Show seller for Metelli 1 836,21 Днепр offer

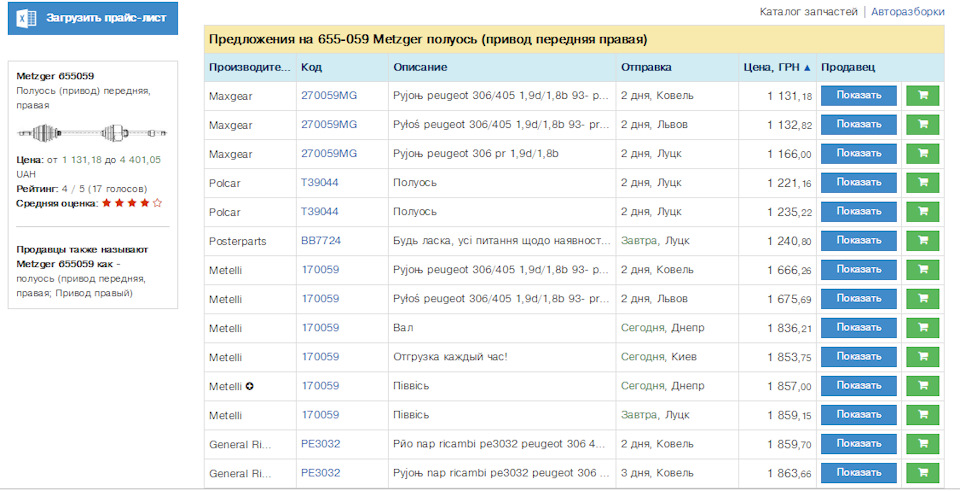click(858, 328)
